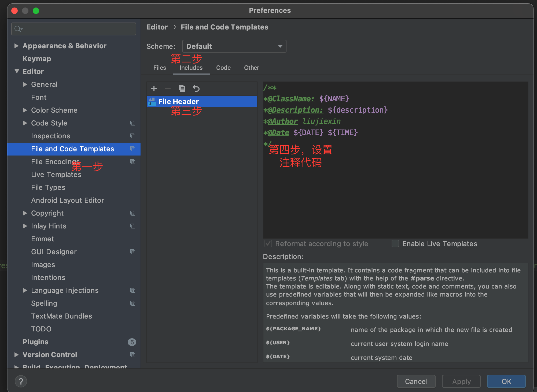Image resolution: width=537 pixels, height=392 pixels.
Task: Click the Cancel button
Action: tap(416, 381)
